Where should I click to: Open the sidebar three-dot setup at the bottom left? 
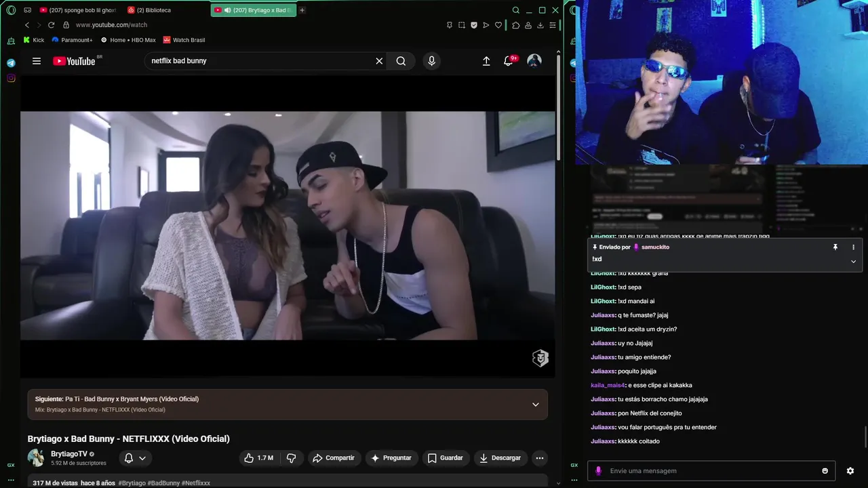pyautogui.click(x=11, y=480)
